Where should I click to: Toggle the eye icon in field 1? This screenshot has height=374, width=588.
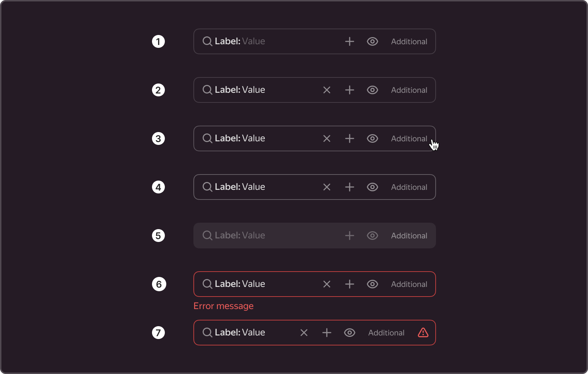[372, 41]
